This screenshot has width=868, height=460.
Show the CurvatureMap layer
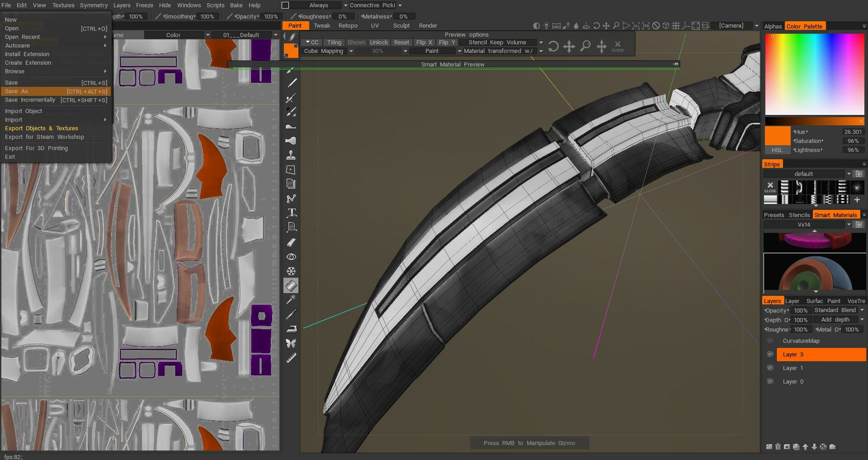click(769, 341)
